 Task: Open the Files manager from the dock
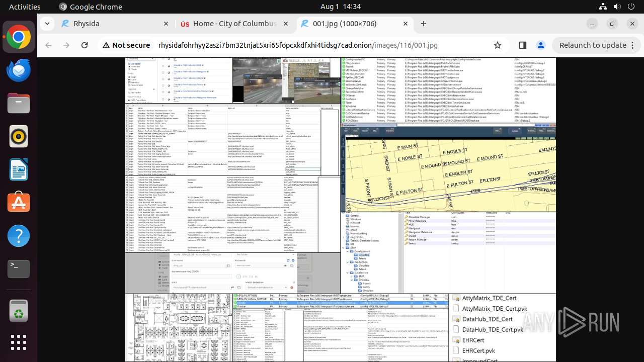(x=19, y=103)
